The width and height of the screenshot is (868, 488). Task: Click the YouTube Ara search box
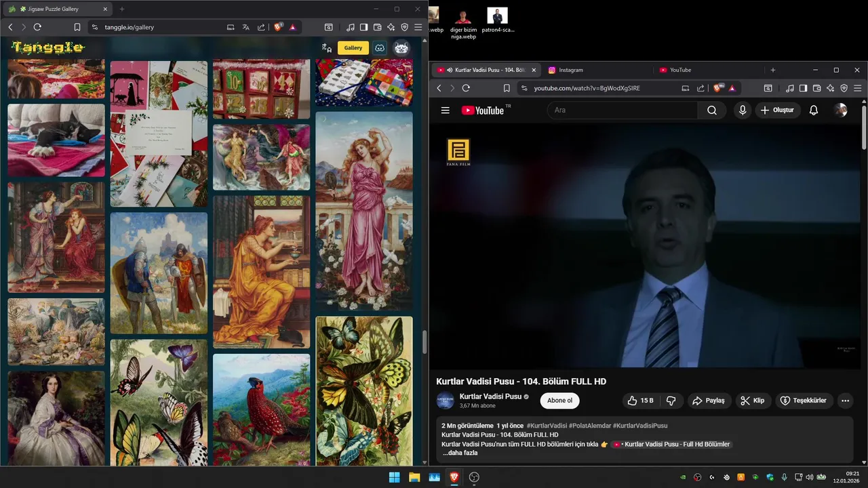coord(623,110)
